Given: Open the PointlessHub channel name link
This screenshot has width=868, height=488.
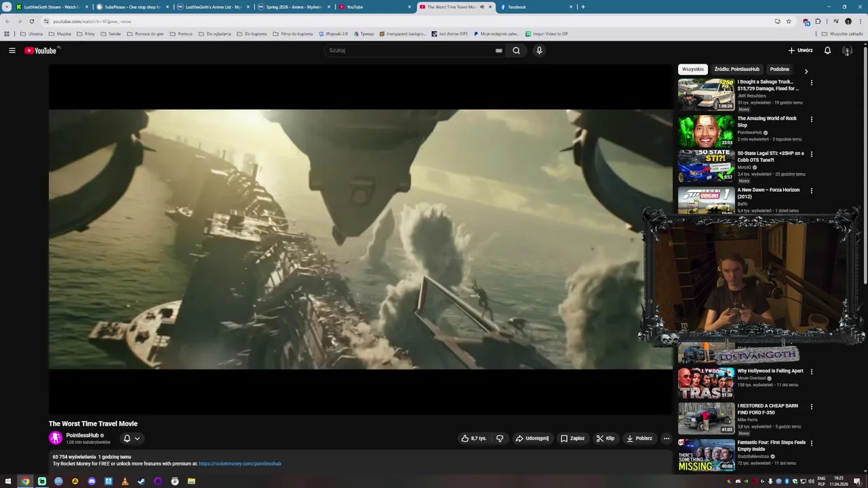Looking at the screenshot, I should tap(82, 435).
